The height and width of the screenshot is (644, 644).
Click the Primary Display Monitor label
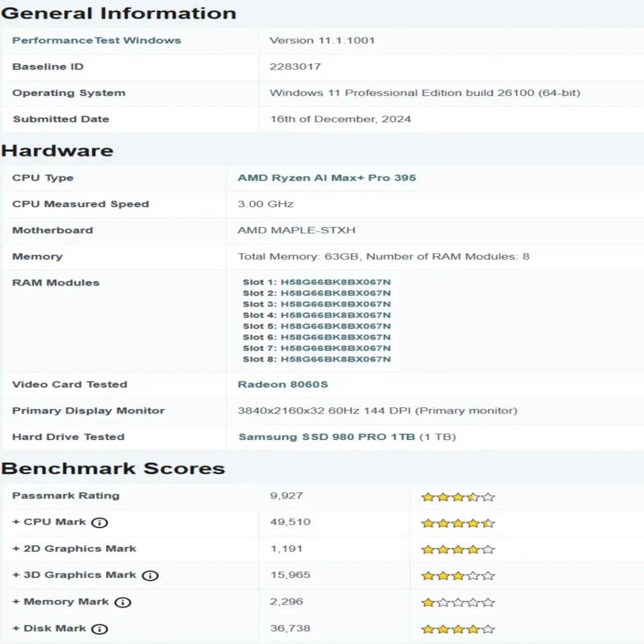[88, 411]
